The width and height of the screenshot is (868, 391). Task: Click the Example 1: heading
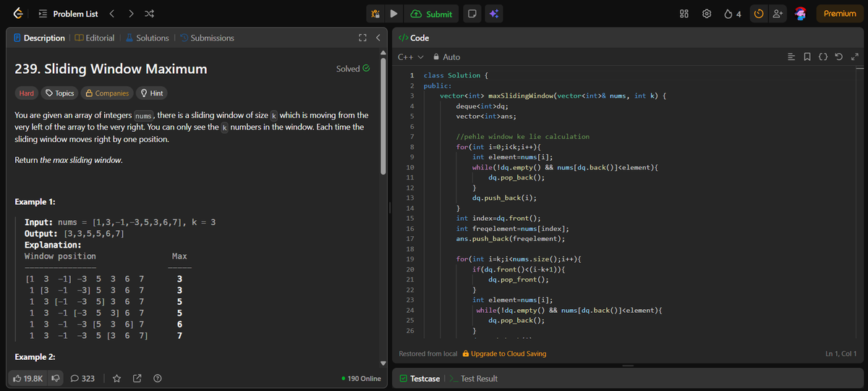[35, 201]
